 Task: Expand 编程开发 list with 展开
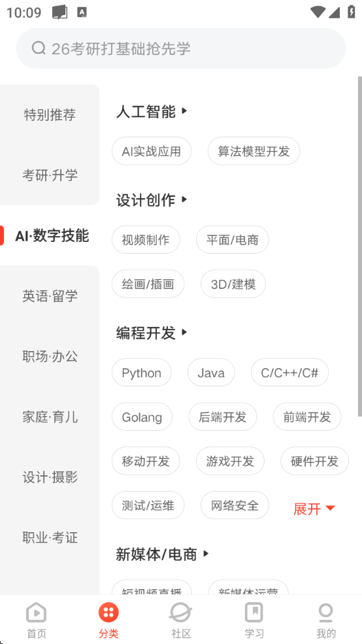pos(314,509)
